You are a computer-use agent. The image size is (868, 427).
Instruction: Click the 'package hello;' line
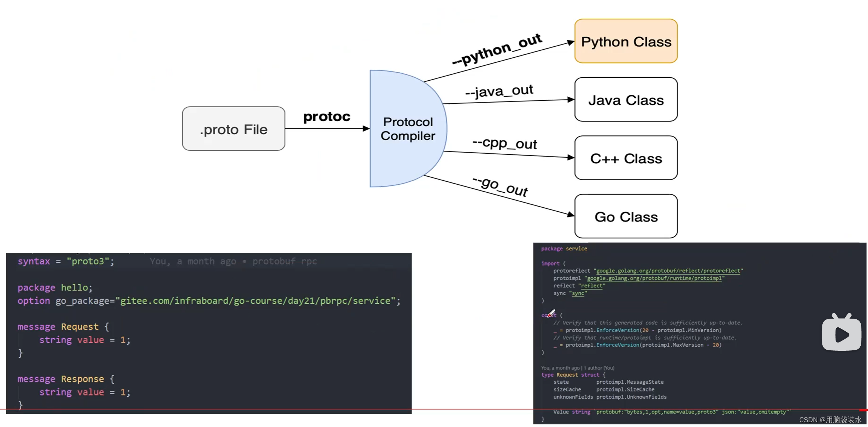(55, 288)
